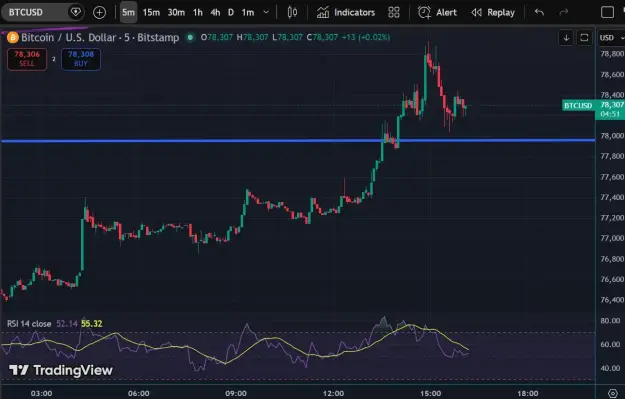Image resolution: width=625 pixels, height=399 pixels.
Task: Redo the chart action
Action: pos(564,12)
